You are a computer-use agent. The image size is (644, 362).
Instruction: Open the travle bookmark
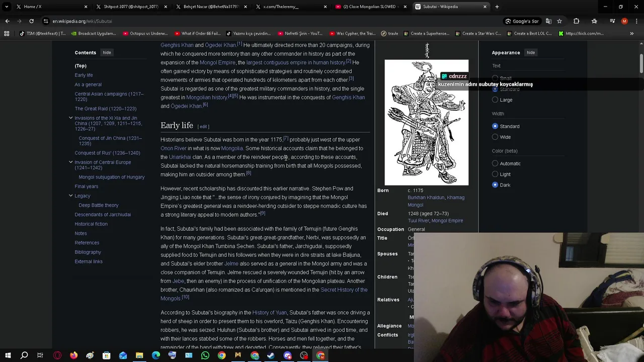[x=389, y=34]
